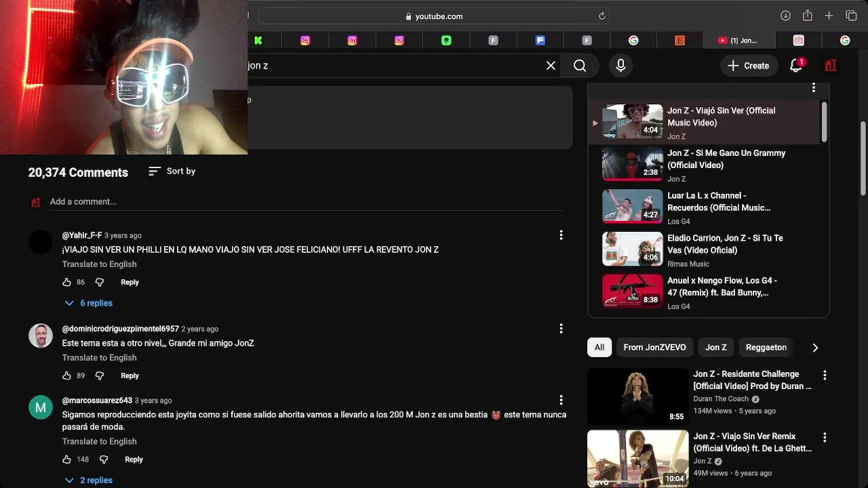
Task: Click the Create button
Action: [x=749, y=66]
